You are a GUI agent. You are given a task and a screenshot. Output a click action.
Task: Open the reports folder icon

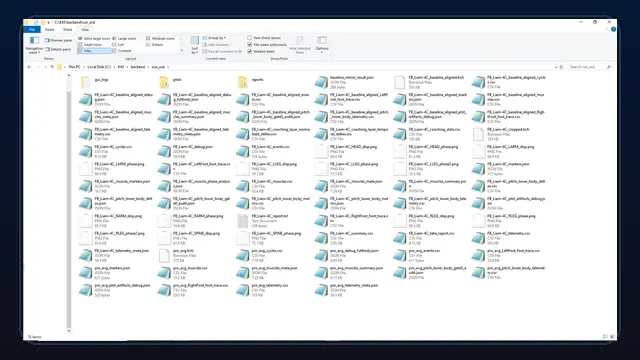(x=242, y=82)
